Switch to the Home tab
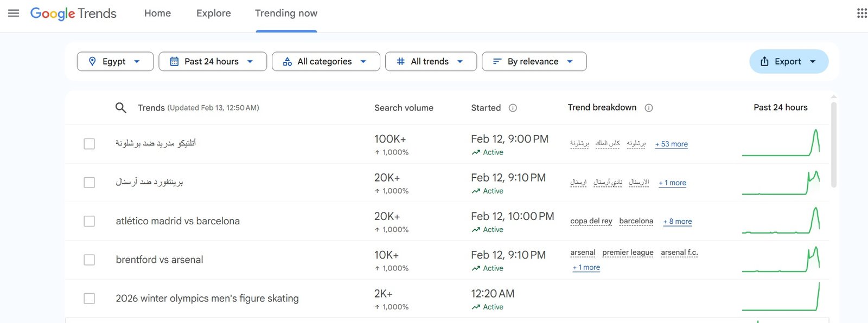 [157, 13]
